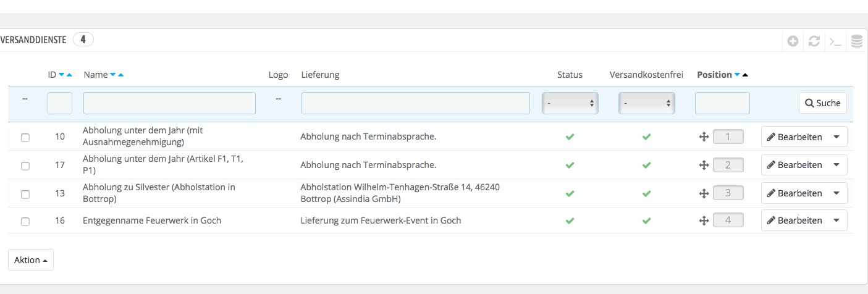Check the box for carrier ID 13
The height and width of the screenshot is (294, 868).
25,194
